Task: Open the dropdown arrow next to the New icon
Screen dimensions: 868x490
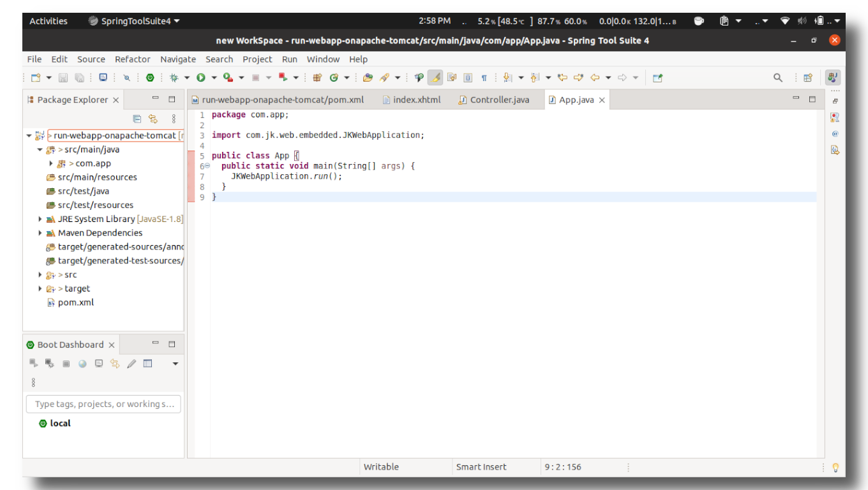Action: click(49, 78)
